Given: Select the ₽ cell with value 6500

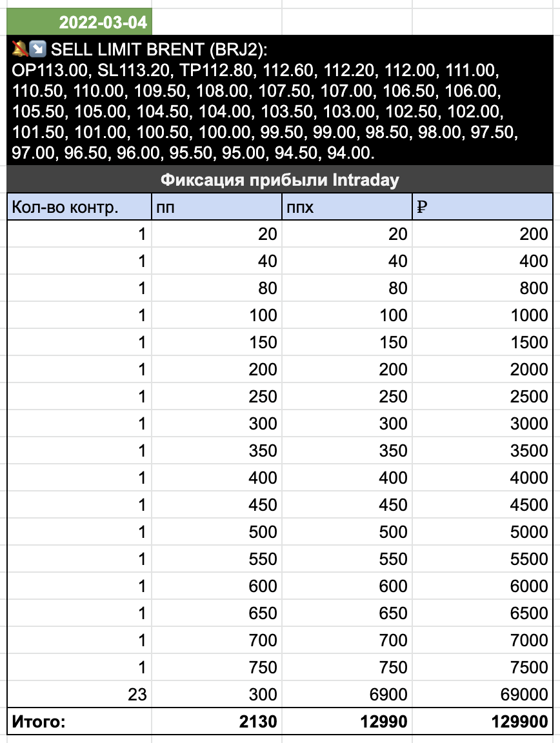Looking at the screenshot, I should [483, 613].
